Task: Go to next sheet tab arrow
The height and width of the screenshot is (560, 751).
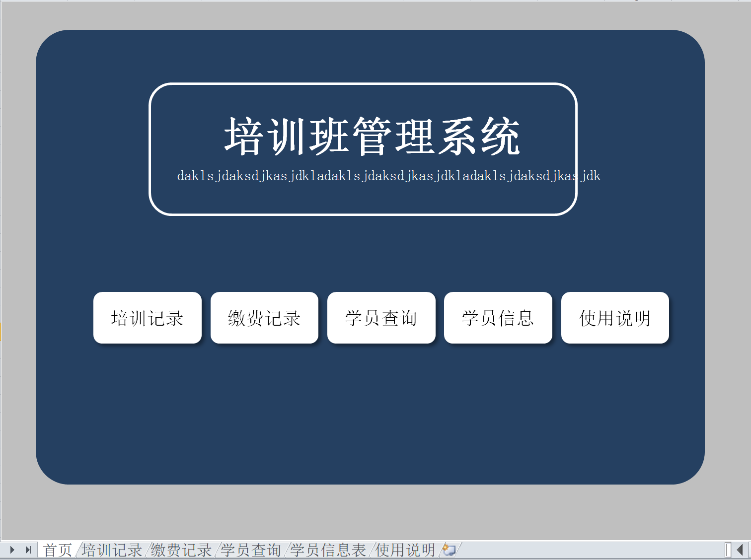Action: pyautogui.click(x=12, y=550)
